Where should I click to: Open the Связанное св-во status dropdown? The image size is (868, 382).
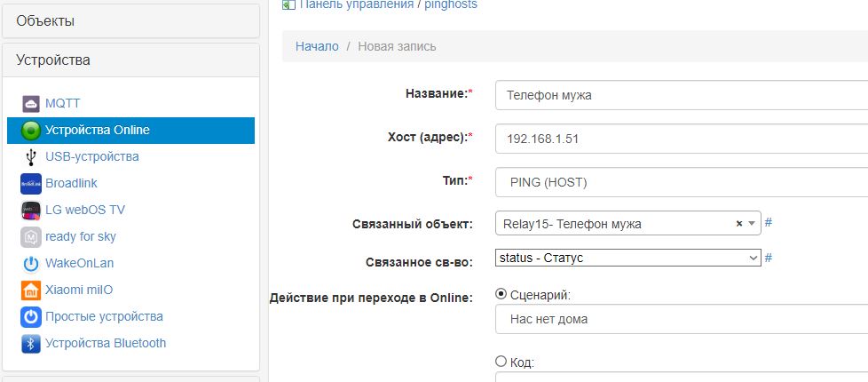(628, 258)
